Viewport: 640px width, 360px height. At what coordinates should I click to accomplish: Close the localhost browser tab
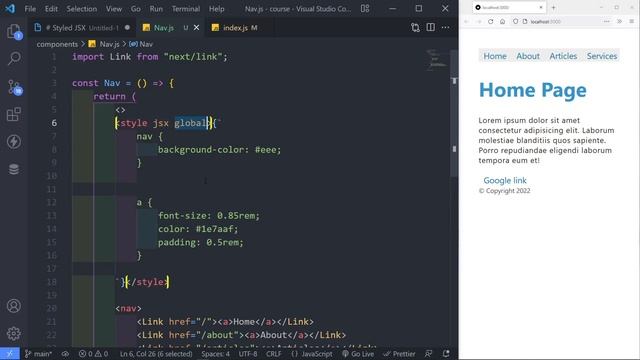(x=541, y=7)
